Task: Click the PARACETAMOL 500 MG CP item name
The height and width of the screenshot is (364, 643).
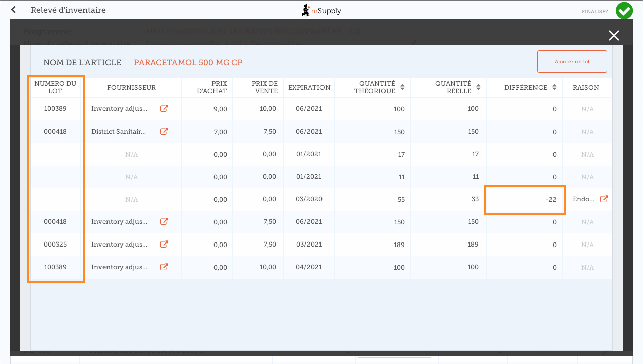Action: coord(188,63)
